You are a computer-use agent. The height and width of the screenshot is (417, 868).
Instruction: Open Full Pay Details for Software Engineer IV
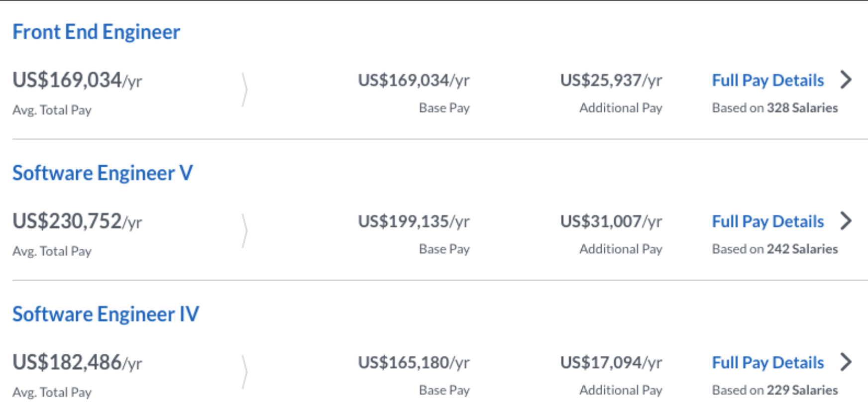768,363
